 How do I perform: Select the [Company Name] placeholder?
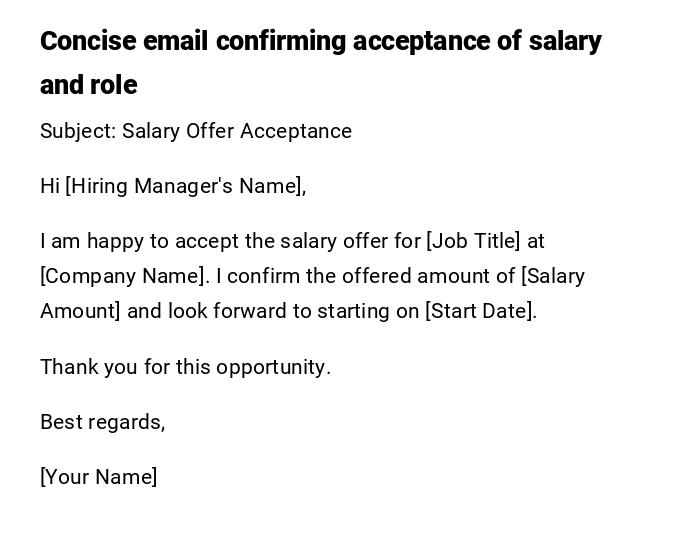pos(123,276)
